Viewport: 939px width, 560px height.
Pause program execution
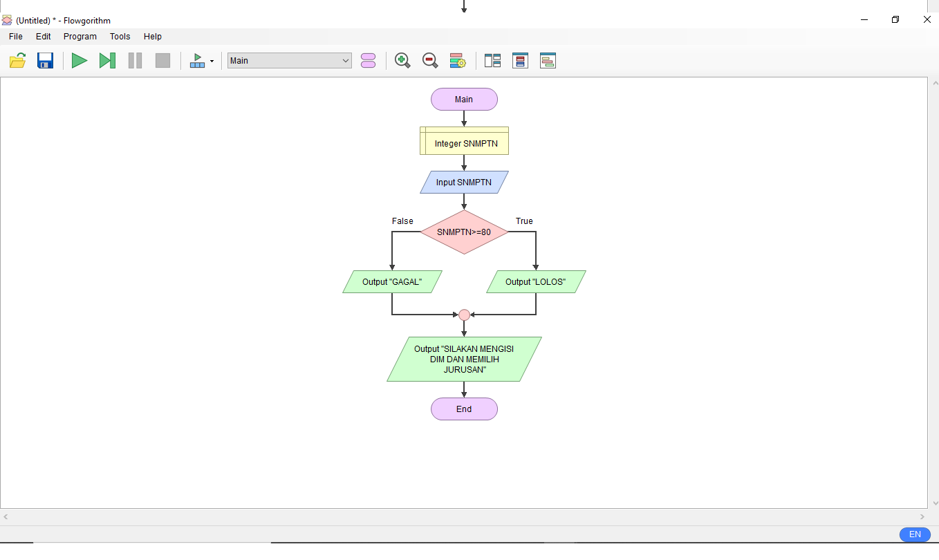click(x=135, y=60)
